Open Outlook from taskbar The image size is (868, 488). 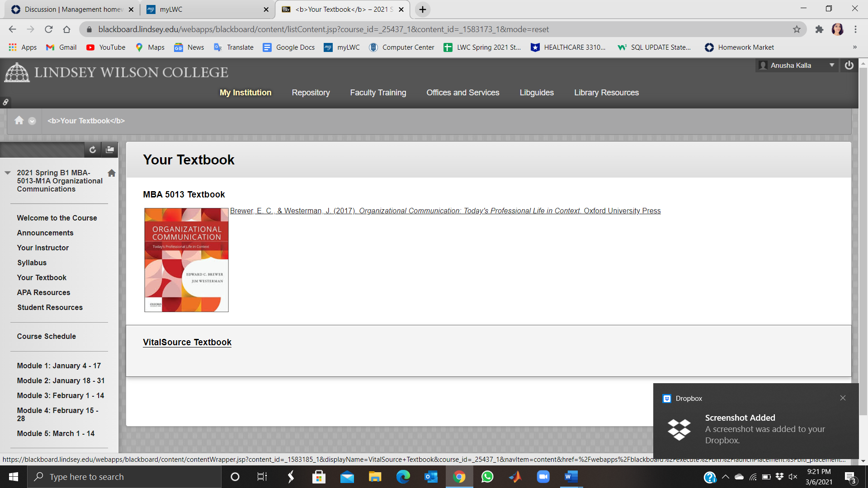[x=431, y=477]
